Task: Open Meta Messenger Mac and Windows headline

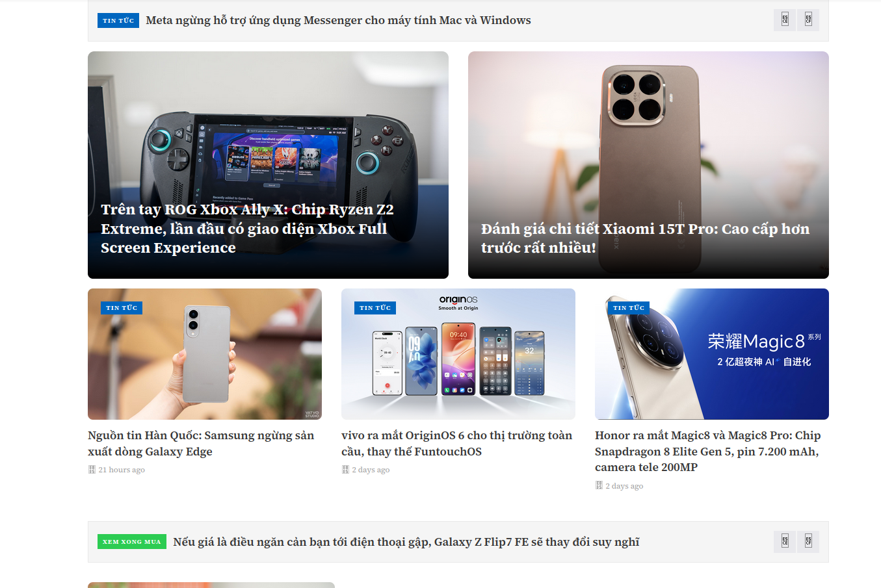Action: [338, 20]
